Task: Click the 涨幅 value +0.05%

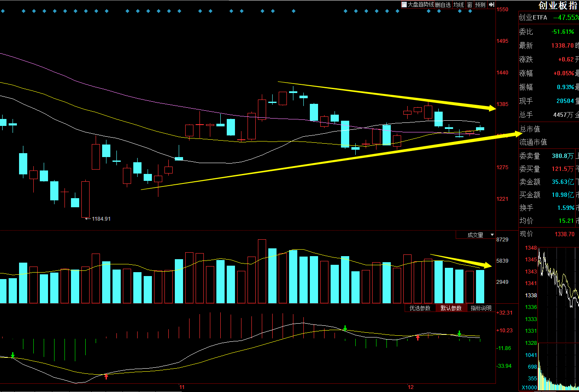Action: [563, 73]
